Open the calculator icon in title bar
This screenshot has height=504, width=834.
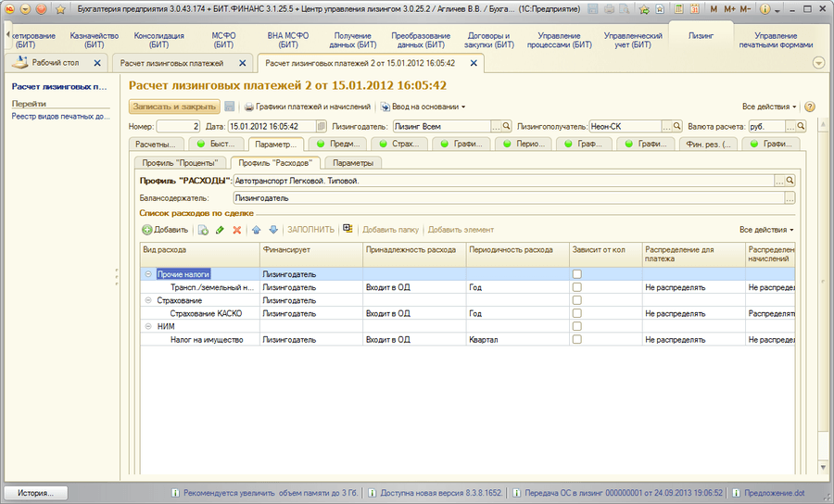[679, 9]
